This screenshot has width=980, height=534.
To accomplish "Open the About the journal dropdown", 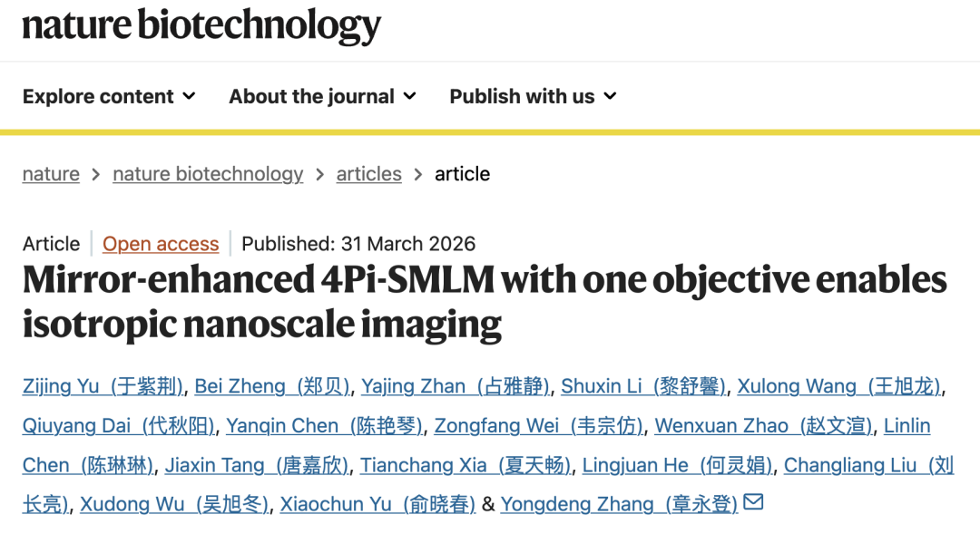I will [x=322, y=96].
